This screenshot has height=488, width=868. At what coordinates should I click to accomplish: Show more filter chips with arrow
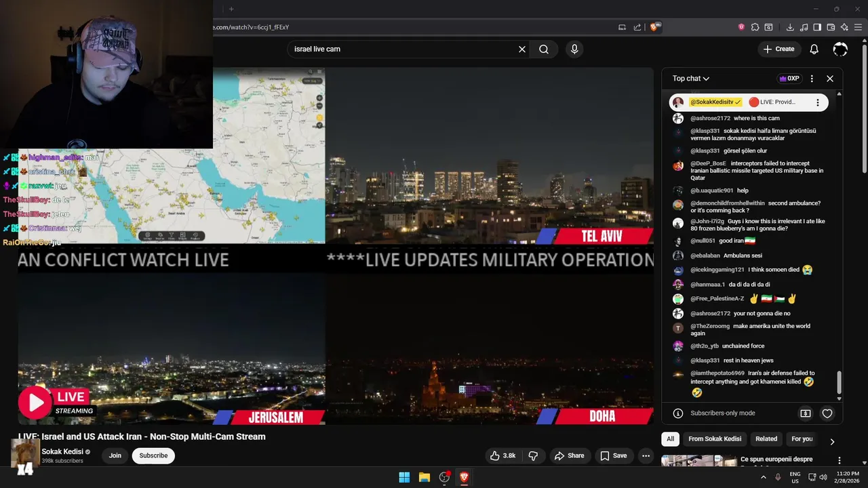[832, 441]
